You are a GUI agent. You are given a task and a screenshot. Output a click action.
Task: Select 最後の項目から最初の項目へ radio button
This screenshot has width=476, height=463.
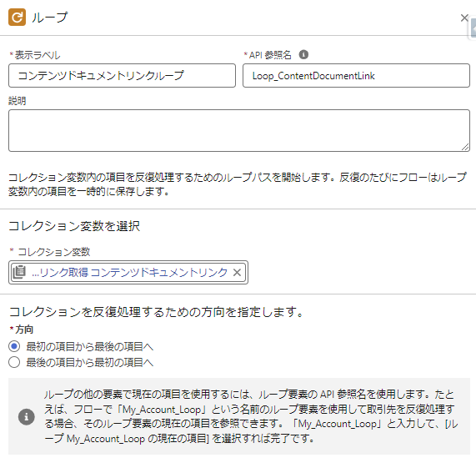pyautogui.click(x=14, y=362)
